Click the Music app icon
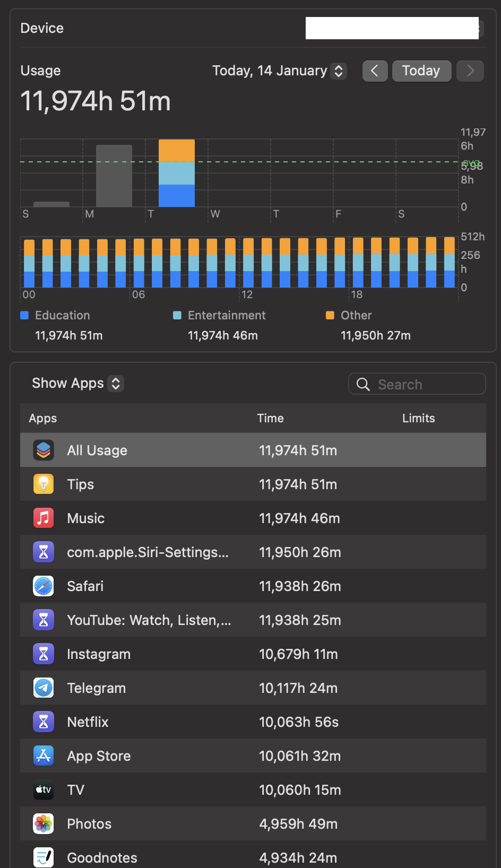This screenshot has height=868, width=501. pyautogui.click(x=44, y=518)
